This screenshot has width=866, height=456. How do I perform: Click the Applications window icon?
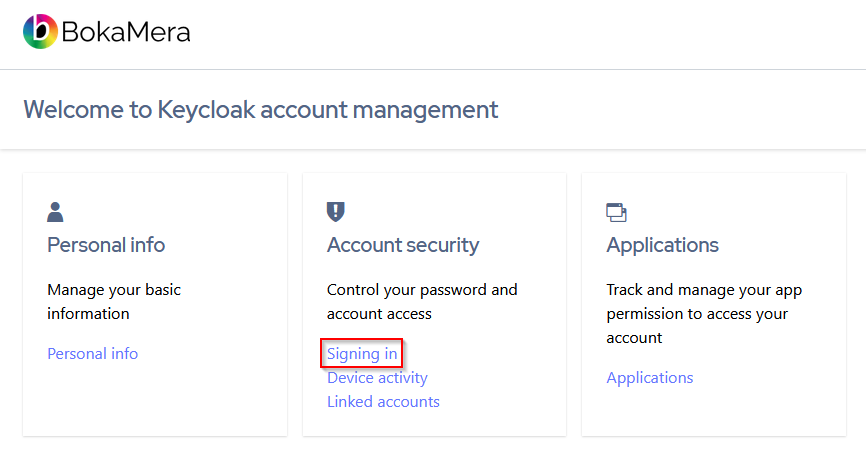tap(616, 212)
